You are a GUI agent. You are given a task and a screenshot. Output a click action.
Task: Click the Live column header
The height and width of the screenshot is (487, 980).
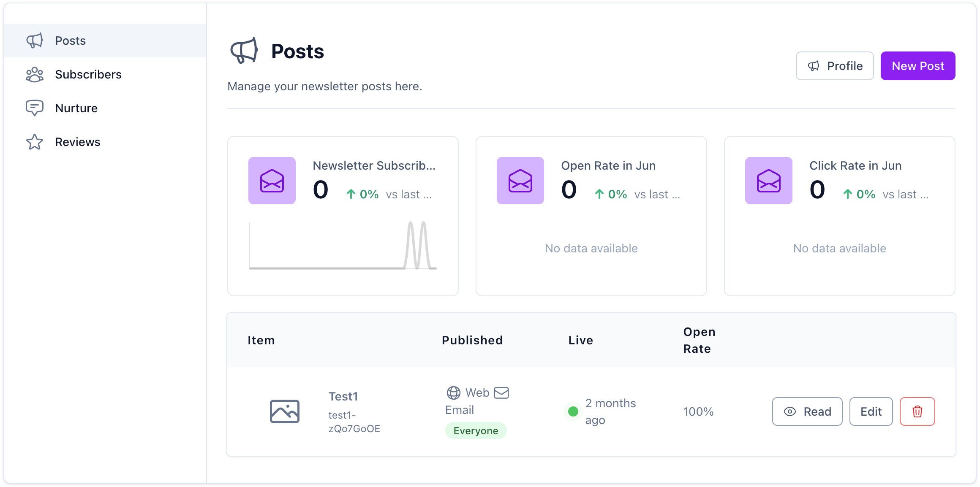click(581, 340)
